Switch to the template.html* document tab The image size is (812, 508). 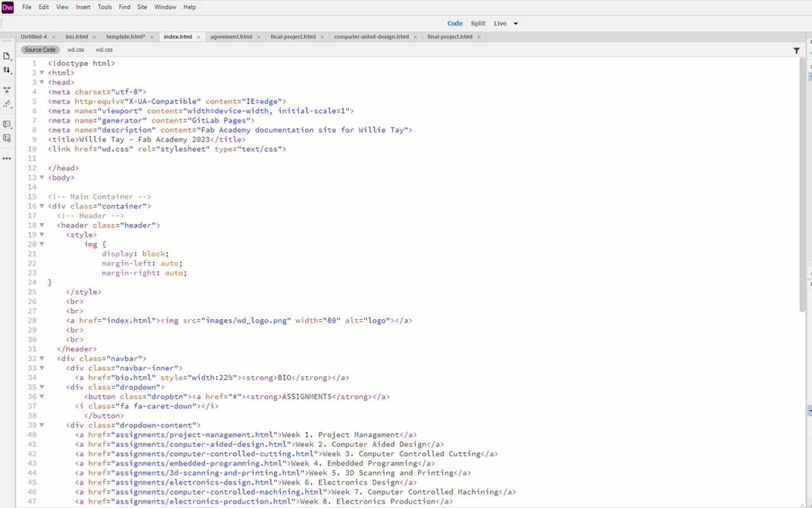(126, 37)
